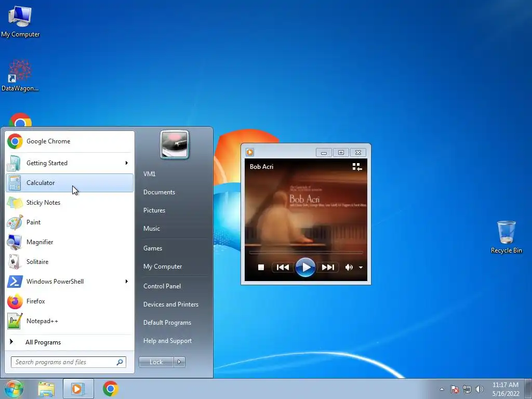Image resolution: width=532 pixels, height=399 pixels.
Task: Open My Computer in Start menu right pane
Action: [163, 267]
